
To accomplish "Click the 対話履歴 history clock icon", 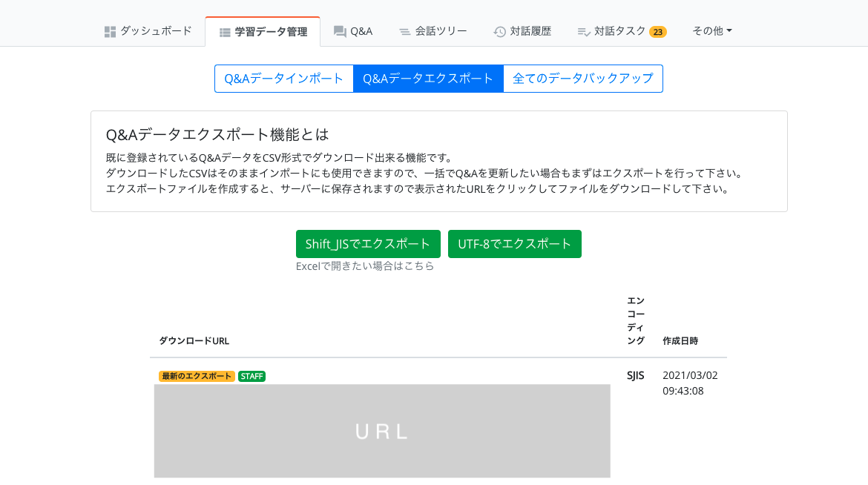I will 499,31.
